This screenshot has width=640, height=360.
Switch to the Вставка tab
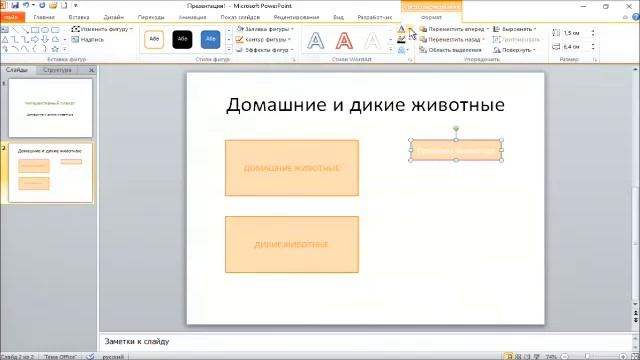pos(79,17)
